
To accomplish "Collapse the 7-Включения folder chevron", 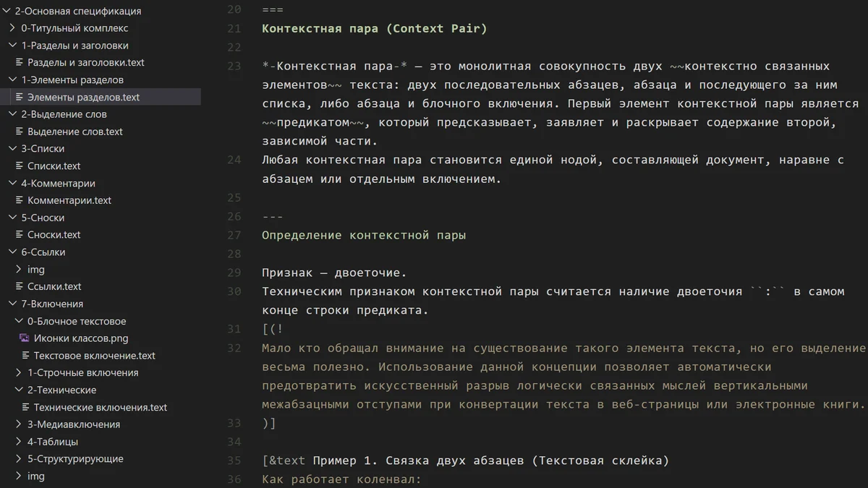I will 13,304.
